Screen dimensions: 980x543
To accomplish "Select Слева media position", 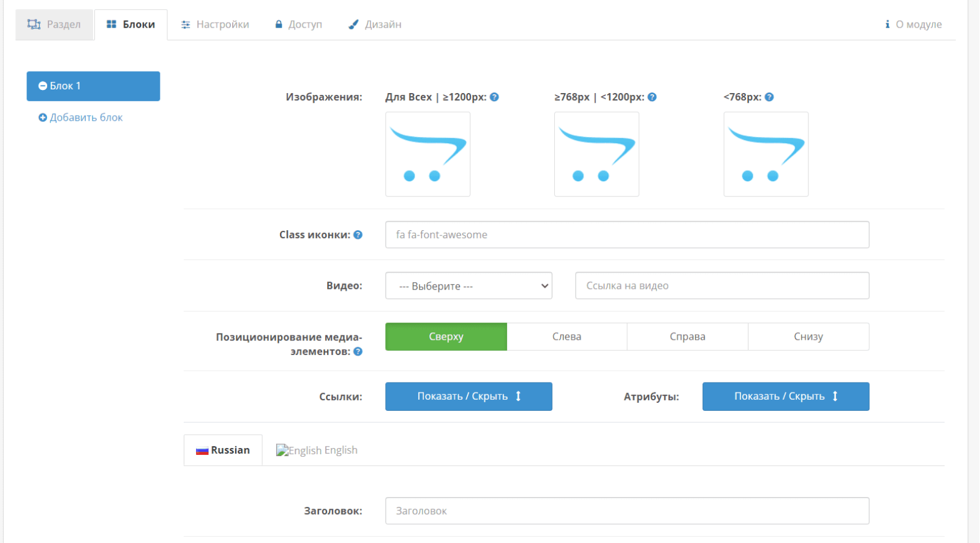I will (567, 337).
